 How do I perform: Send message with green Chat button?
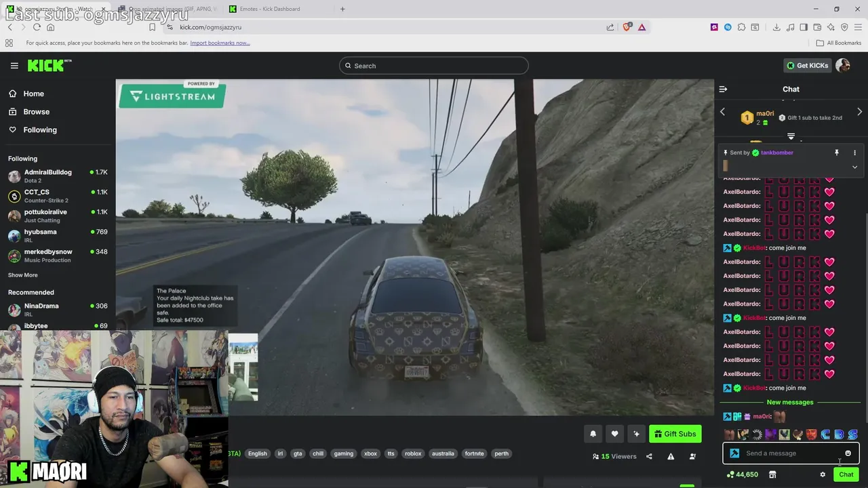click(846, 474)
